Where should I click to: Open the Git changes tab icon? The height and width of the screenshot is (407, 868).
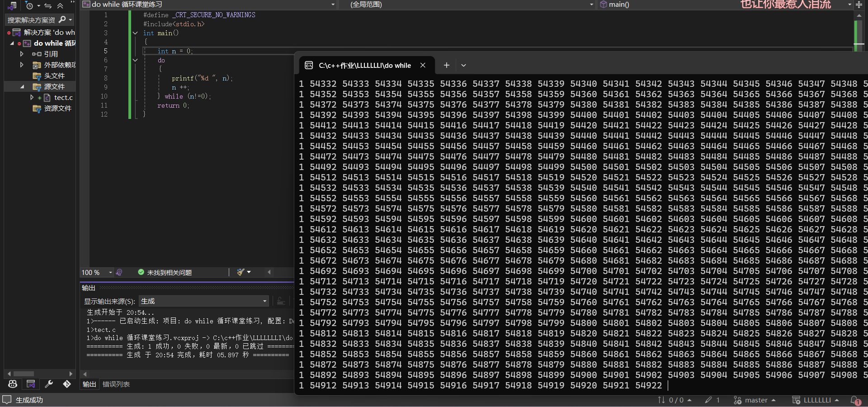(67, 384)
